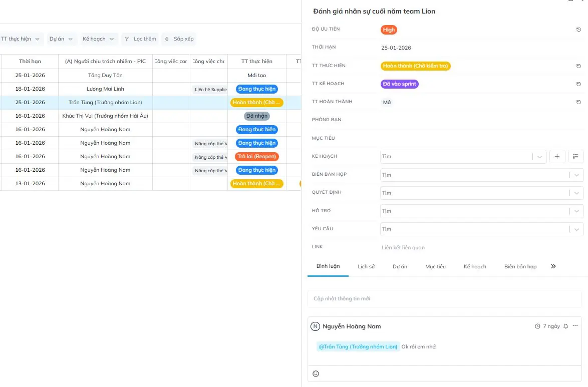Click the @Trần Tùng mention in comment
The image size is (588, 387).
[x=358, y=347]
